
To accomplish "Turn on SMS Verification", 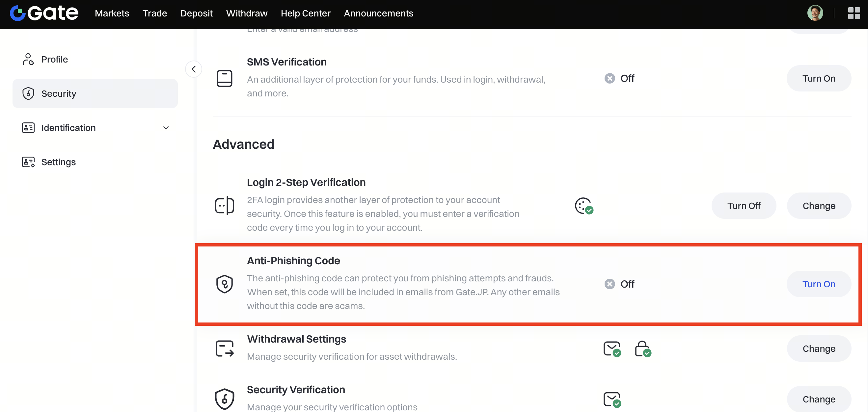I will click(x=819, y=78).
